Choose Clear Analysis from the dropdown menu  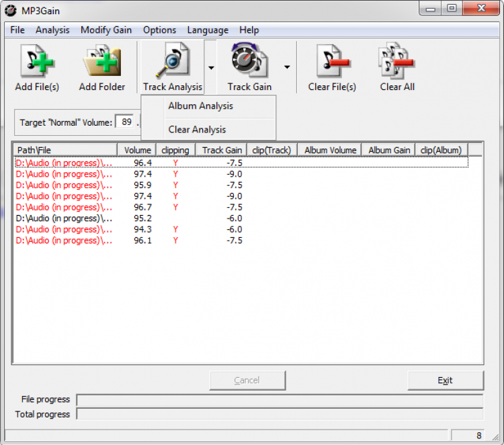click(x=208, y=130)
